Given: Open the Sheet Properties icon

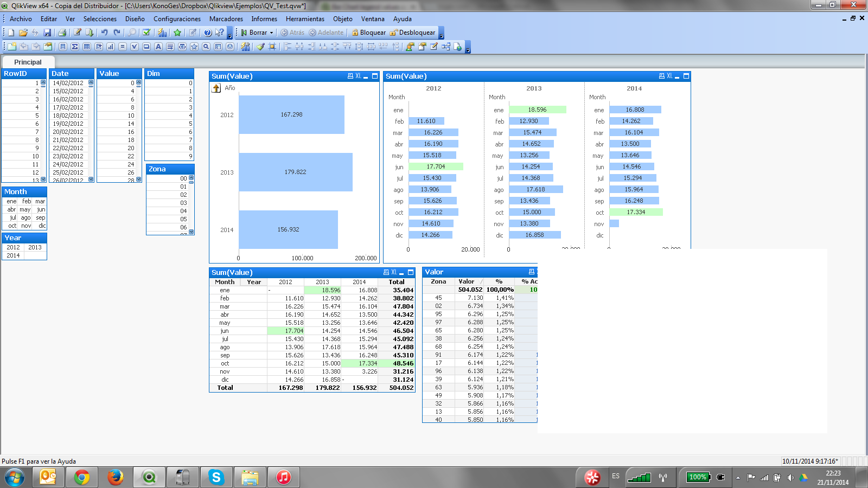Looking at the screenshot, I should [x=48, y=47].
